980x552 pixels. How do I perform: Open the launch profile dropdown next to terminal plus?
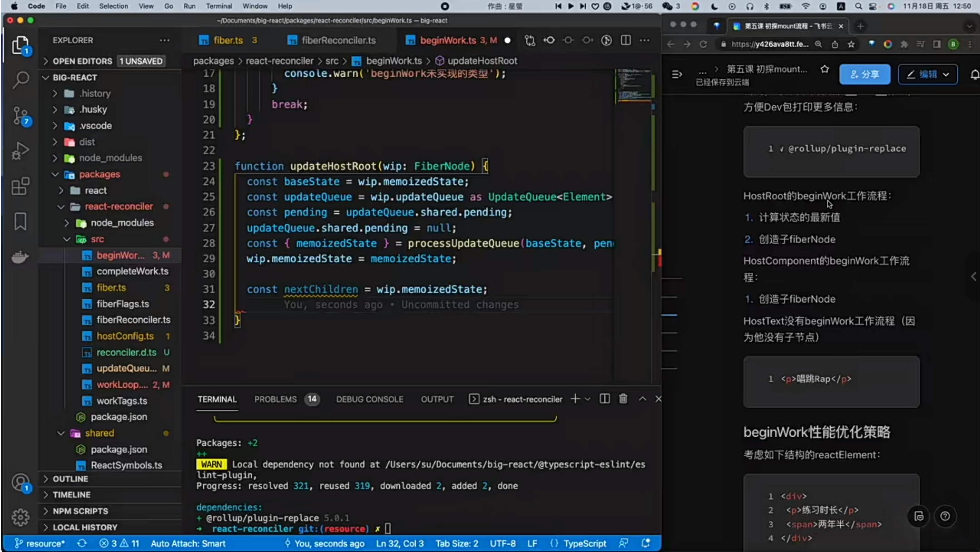588,399
